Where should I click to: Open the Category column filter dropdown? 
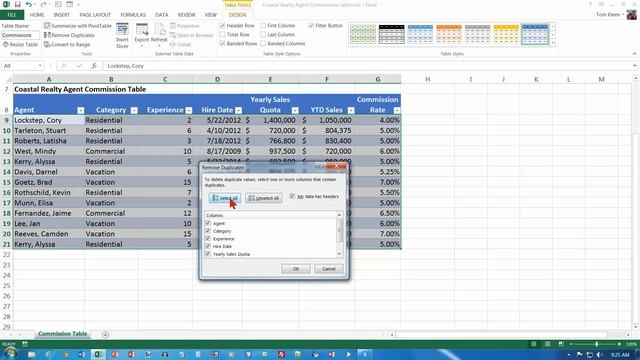(134, 110)
